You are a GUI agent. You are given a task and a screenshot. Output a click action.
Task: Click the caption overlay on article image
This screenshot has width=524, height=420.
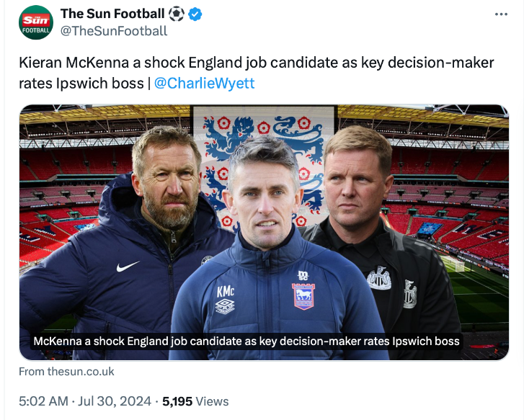247,341
